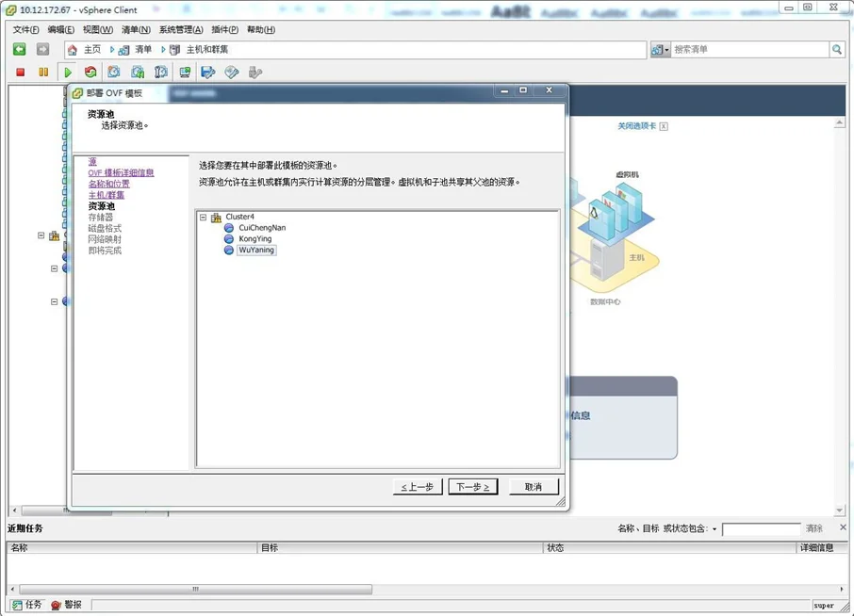Open the 文件(F) menu
854x616 pixels.
click(25, 29)
